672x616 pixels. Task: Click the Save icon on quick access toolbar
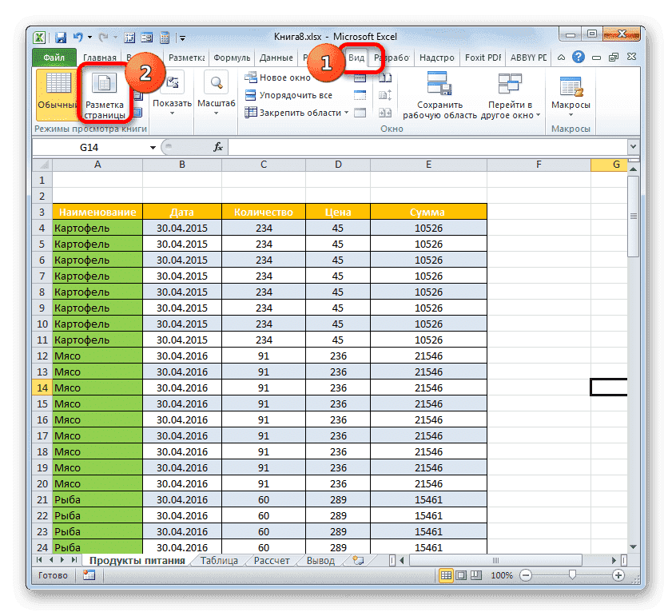coord(59,37)
